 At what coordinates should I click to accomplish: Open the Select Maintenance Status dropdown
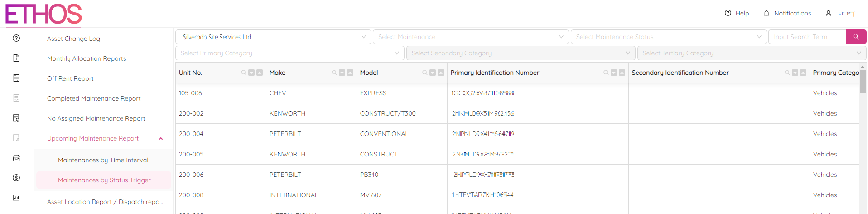pos(668,37)
